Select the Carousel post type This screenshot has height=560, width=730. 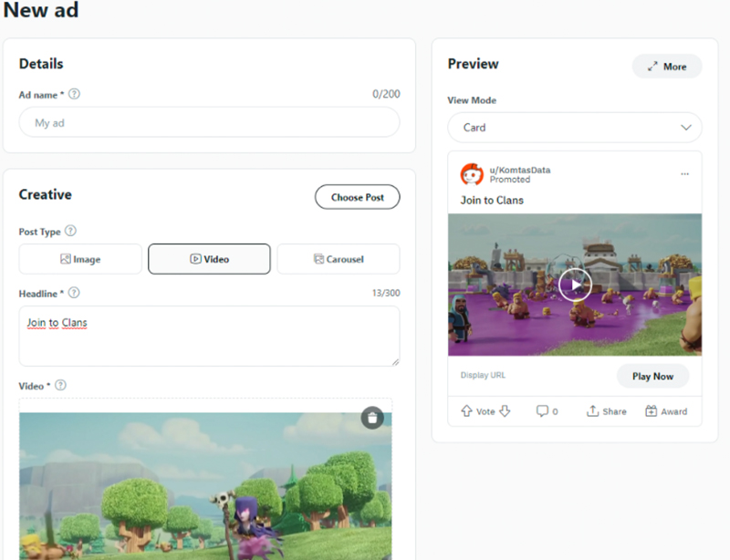tap(339, 259)
